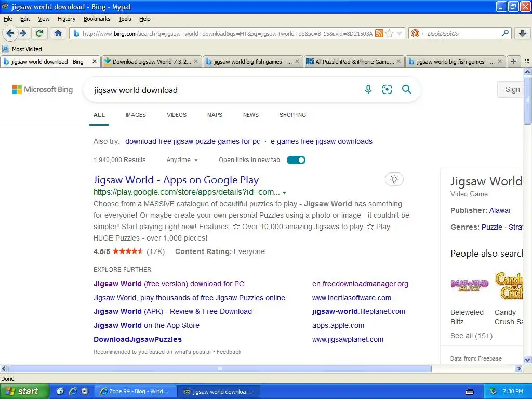Open the View menu
532x399 pixels.
[44, 19]
